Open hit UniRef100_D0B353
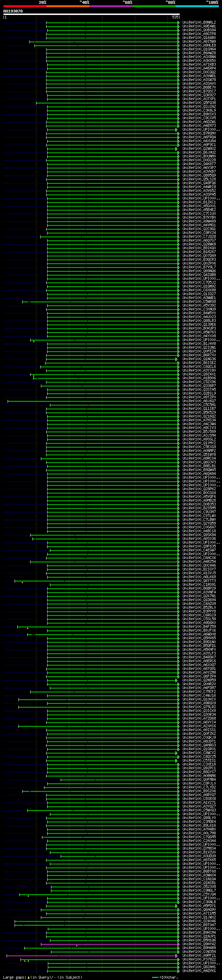 [199, 504]
